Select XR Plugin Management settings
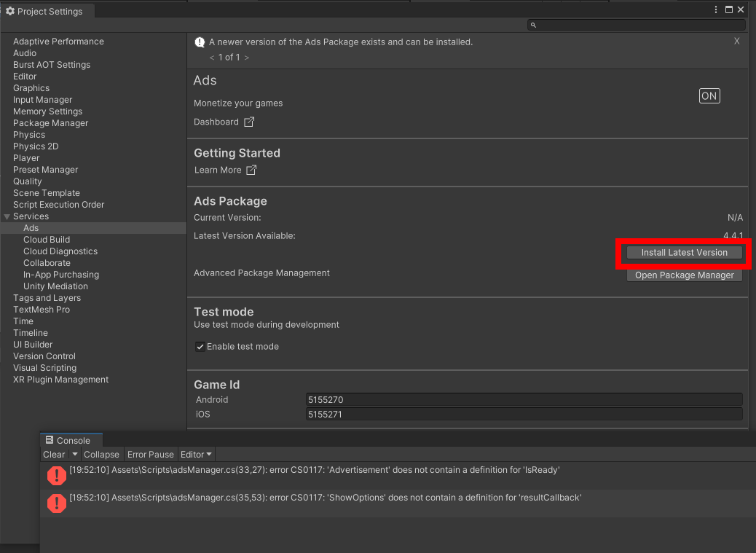 pos(60,380)
